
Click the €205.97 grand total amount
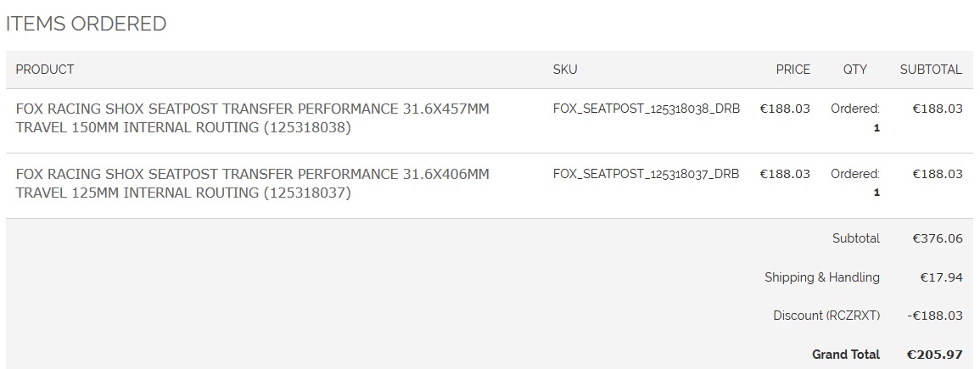click(x=934, y=355)
